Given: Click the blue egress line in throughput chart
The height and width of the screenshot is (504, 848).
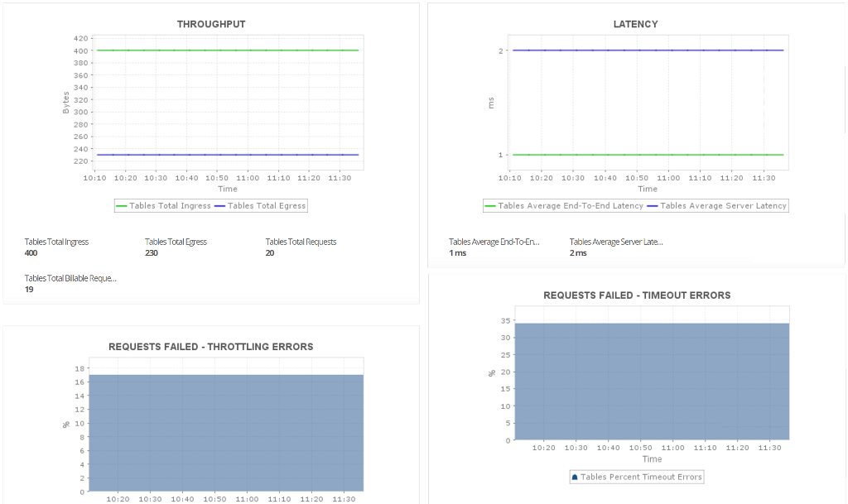Looking at the screenshot, I should [228, 155].
